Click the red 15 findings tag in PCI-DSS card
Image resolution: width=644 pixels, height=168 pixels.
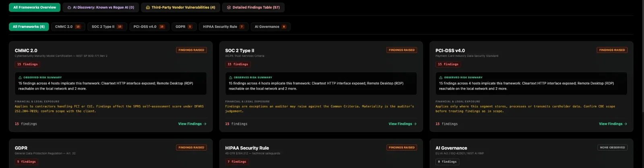(x=448, y=64)
